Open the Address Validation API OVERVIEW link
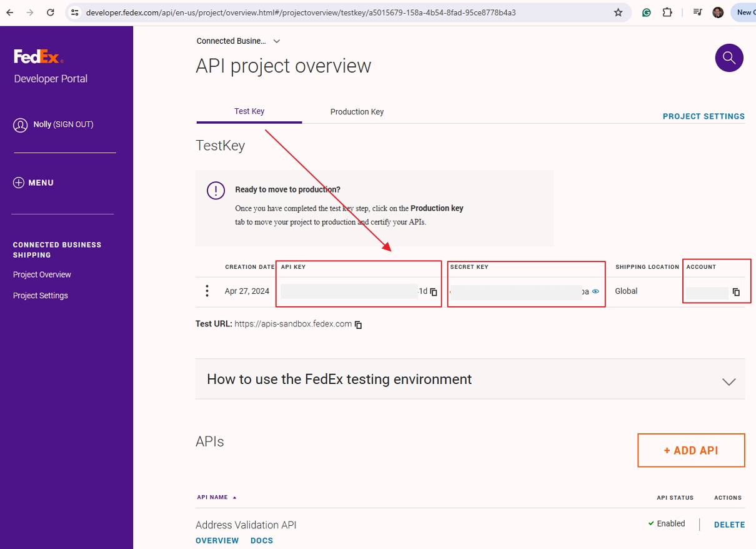The width and height of the screenshot is (756, 549). pos(217,541)
